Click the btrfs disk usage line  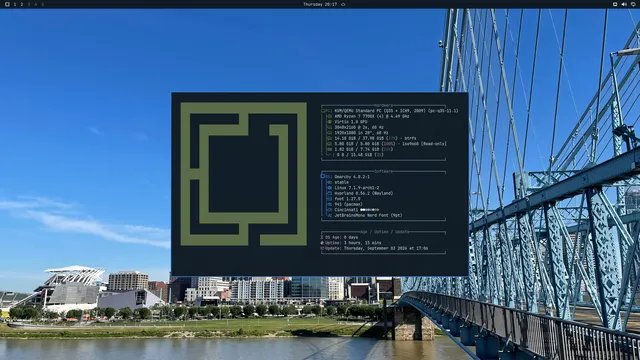(x=375, y=138)
